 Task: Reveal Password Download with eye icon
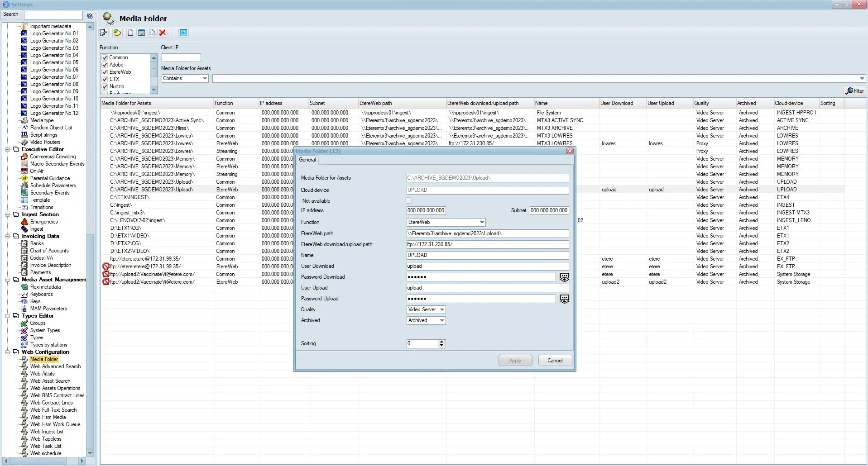tap(564, 277)
